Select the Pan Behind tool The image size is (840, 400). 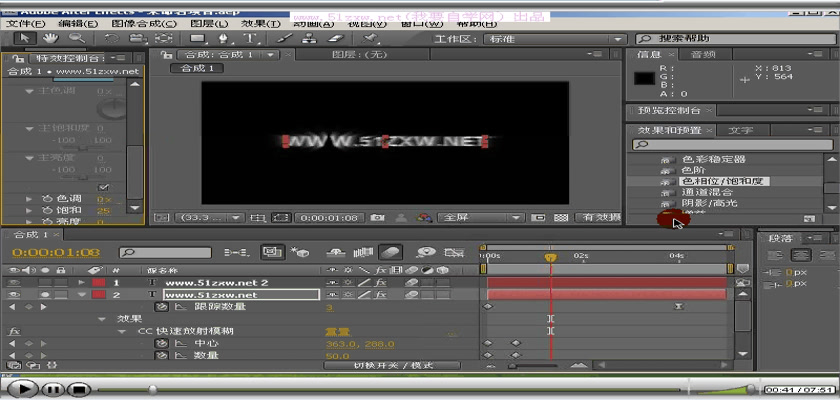pos(164,39)
